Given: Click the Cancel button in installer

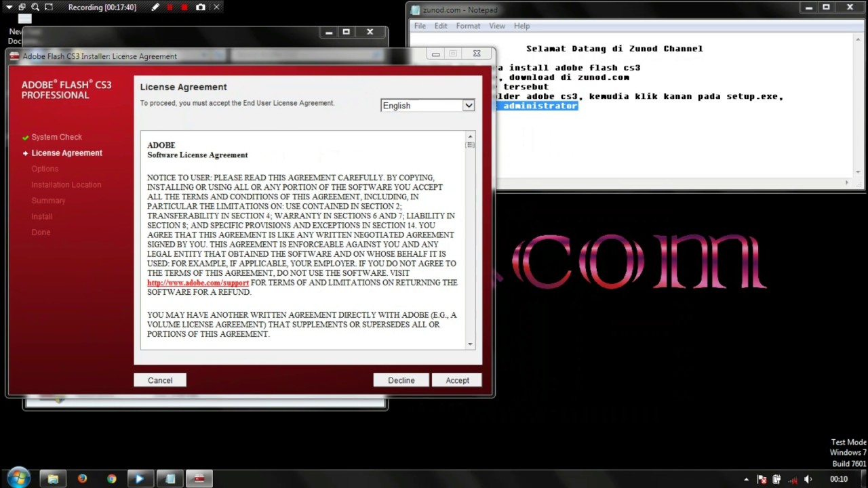Looking at the screenshot, I should (x=160, y=380).
